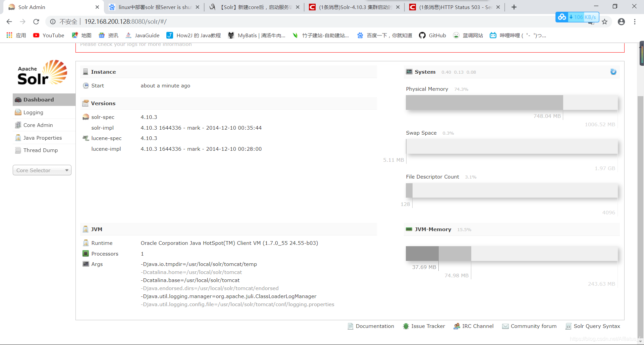The height and width of the screenshot is (345, 644).
Task: Click the Processors chip icon
Action: [x=86, y=254]
